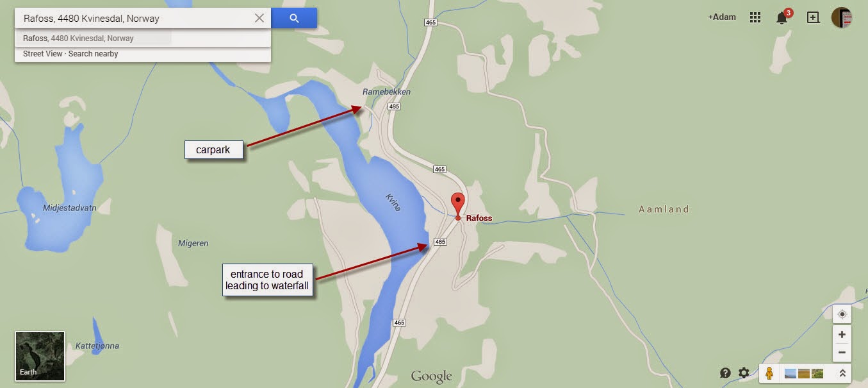The width and height of the screenshot is (868, 388).
Task: Switch to Earth satellite view
Action: [x=40, y=356]
